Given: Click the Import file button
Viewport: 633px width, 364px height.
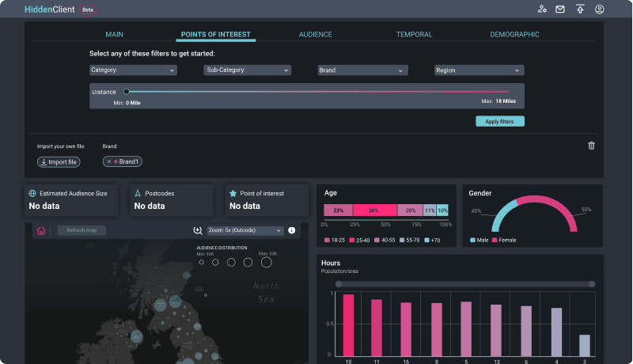Looking at the screenshot, I should click(x=59, y=161).
